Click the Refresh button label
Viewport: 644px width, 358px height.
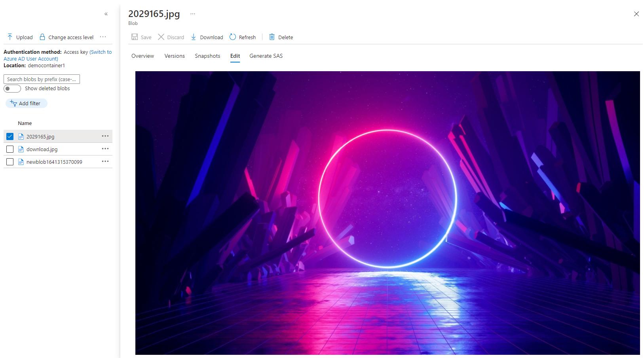point(247,37)
